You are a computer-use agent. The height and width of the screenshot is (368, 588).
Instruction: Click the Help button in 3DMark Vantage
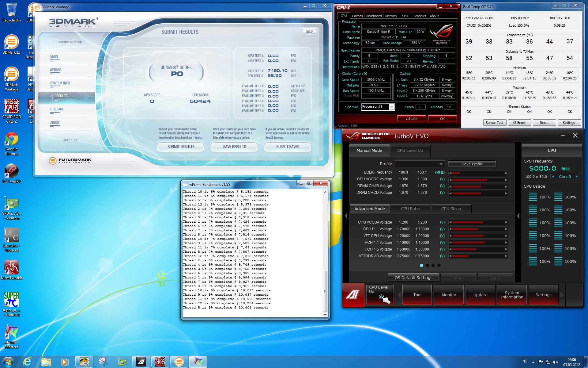pyautogui.click(x=310, y=32)
